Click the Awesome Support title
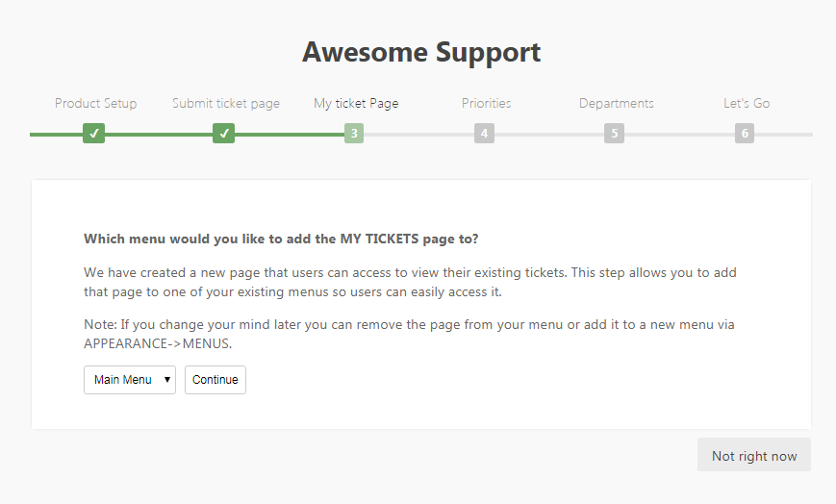Image resolution: width=836 pixels, height=504 pixels. point(421,52)
